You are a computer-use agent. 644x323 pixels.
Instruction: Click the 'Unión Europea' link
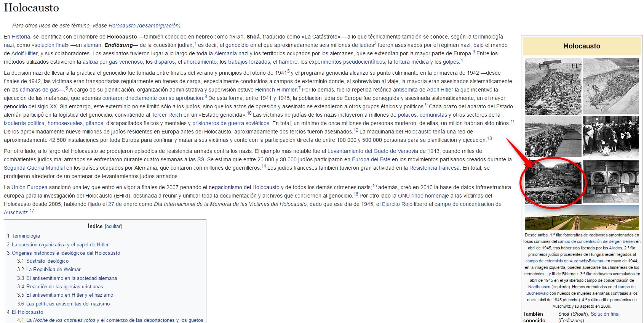click(29, 187)
